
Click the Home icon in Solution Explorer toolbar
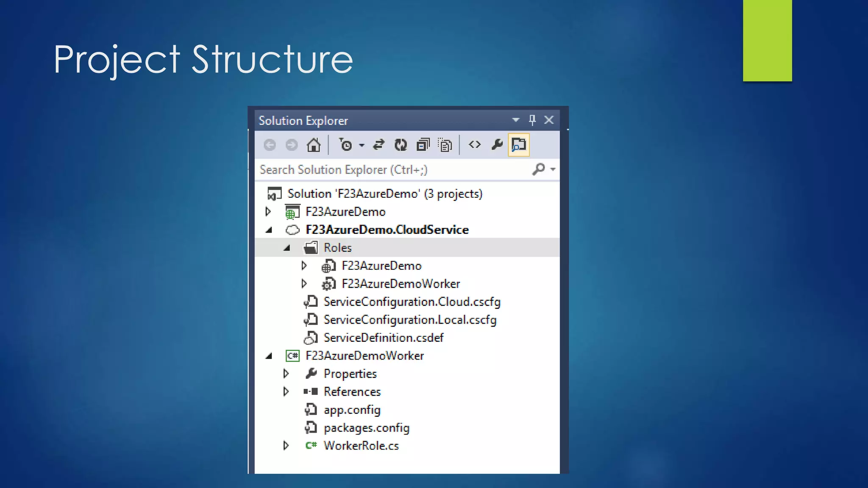pyautogui.click(x=314, y=145)
